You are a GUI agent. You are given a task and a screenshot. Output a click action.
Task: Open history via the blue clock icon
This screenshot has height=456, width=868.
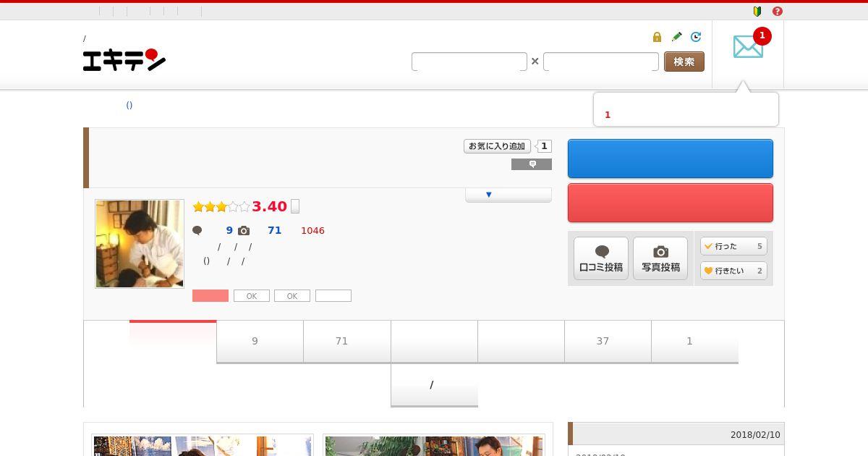click(696, 37)
